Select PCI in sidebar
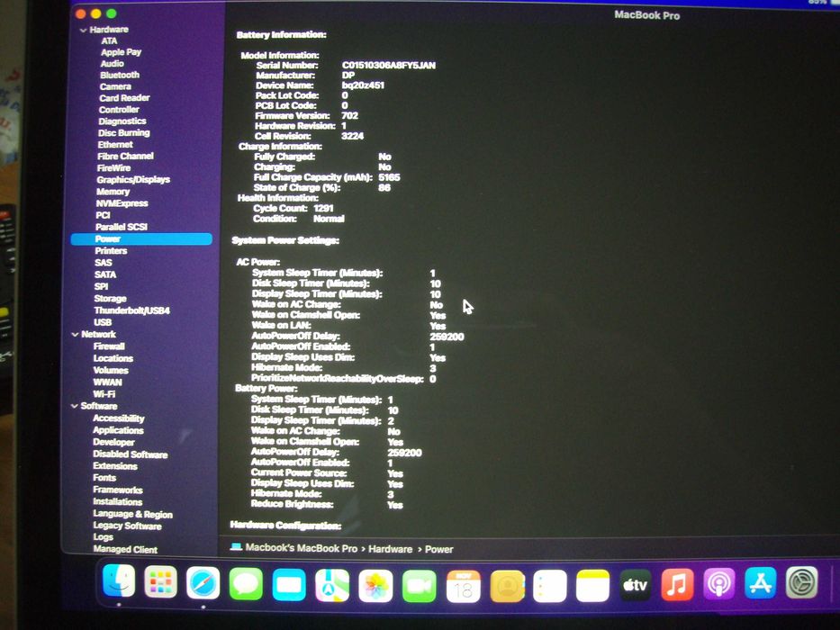This screenshot has height=630, width=840. (103, 215)
